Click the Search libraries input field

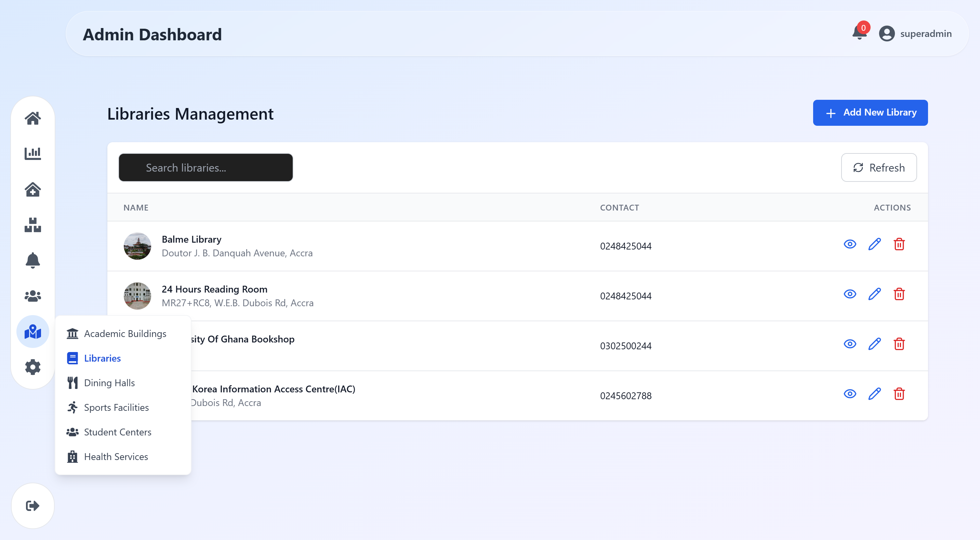pos(206,168)
